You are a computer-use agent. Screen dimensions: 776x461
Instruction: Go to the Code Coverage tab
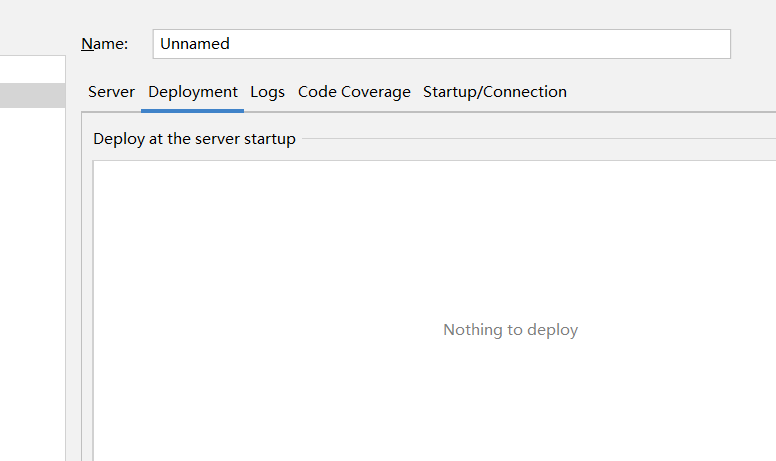tap(354, 92)
